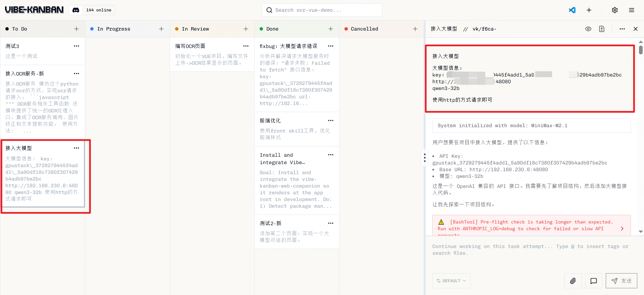Viewport: 644px width, 295px height.
Task: Open the 前端优化 task card
Action: [297, 129]
